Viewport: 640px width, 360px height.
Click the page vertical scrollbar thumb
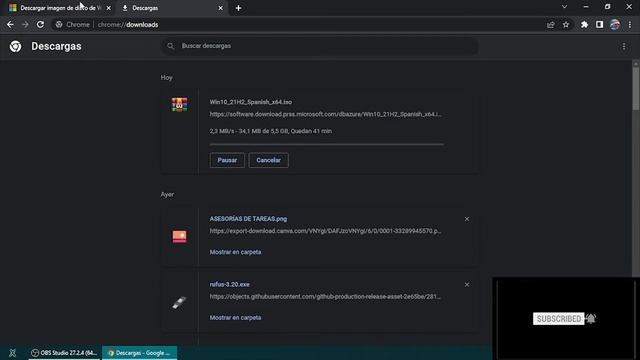[x=636, y=88]
